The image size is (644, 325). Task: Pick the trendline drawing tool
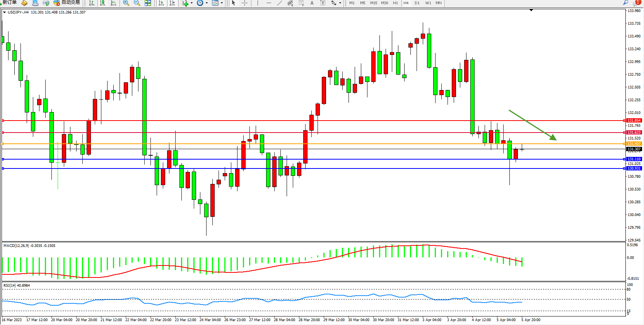(x=280, y=3)
